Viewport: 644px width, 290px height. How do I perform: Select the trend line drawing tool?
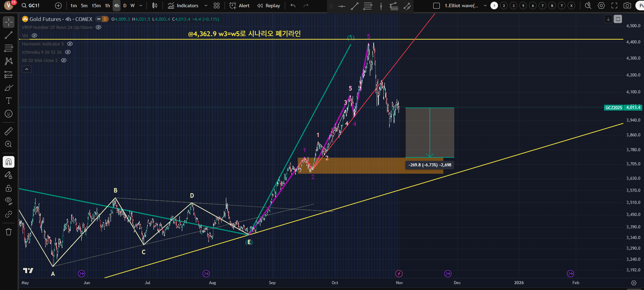(9, 35)
